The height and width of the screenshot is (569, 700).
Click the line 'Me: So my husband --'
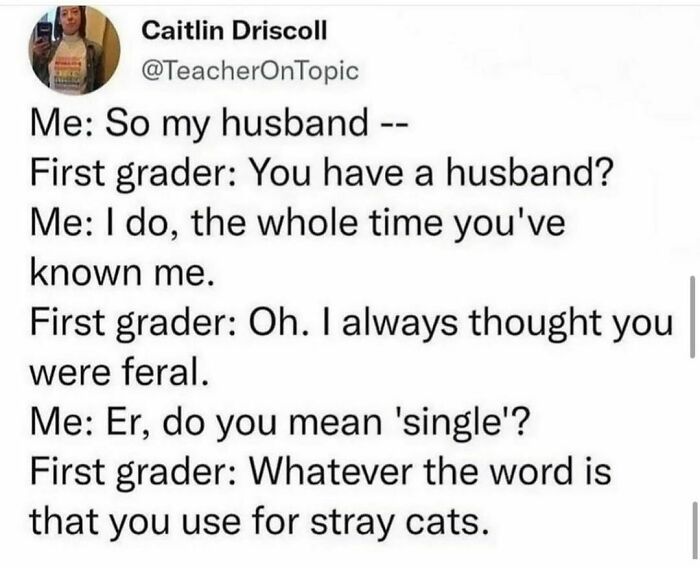pos(219,124)
